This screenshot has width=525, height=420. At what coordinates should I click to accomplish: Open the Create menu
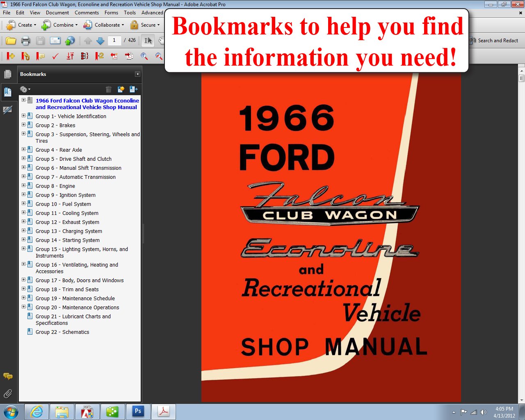coord(23,25)
